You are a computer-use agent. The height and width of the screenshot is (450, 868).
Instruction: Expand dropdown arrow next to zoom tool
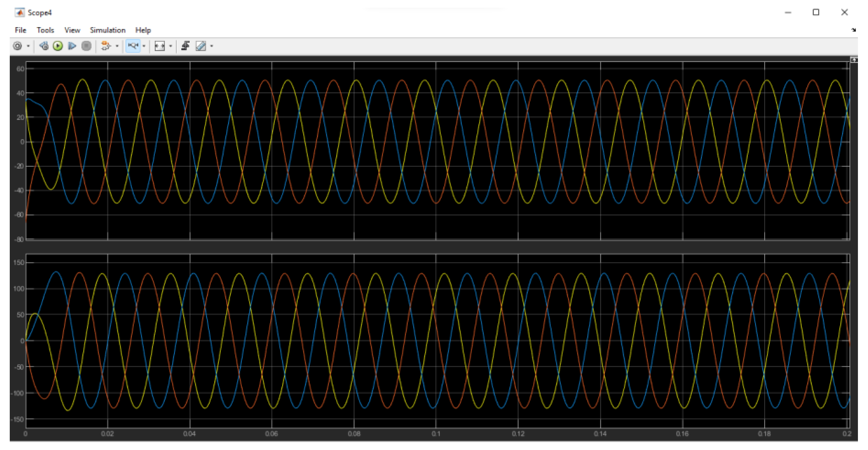[144, 46]
